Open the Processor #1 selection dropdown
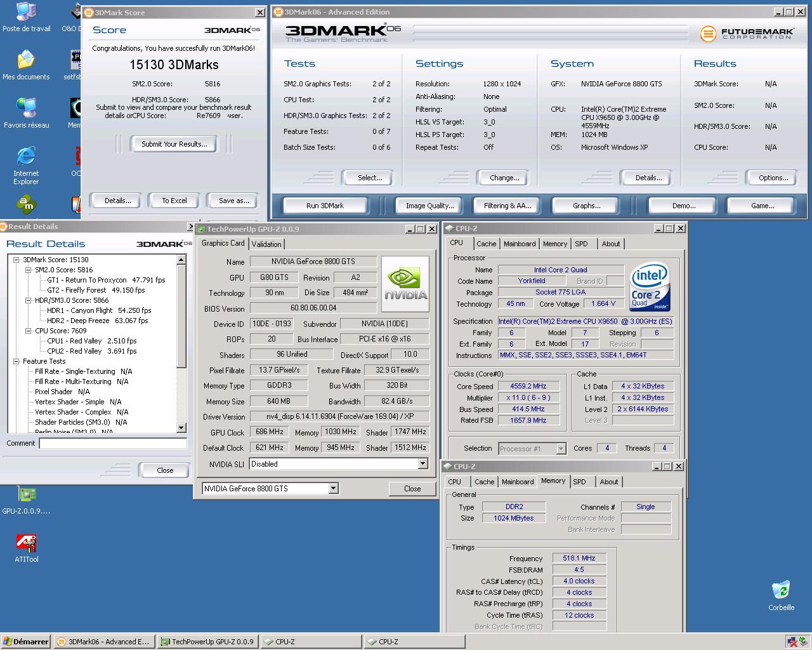The width and height of the screenshot is (812, 650). (x=561, y=449)
